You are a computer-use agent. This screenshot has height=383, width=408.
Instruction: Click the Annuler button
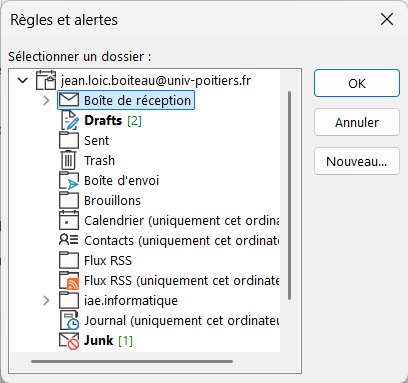[357, 122]
